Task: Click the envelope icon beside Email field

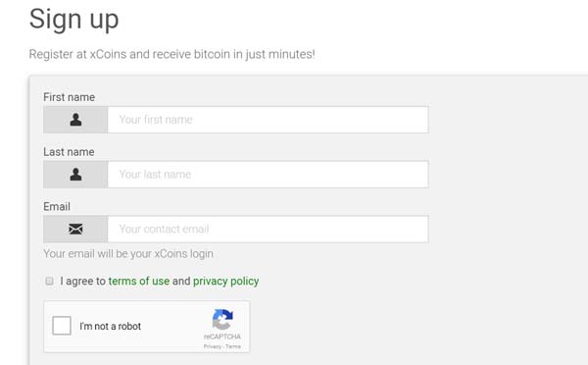Action: click(x=75, y=229)
